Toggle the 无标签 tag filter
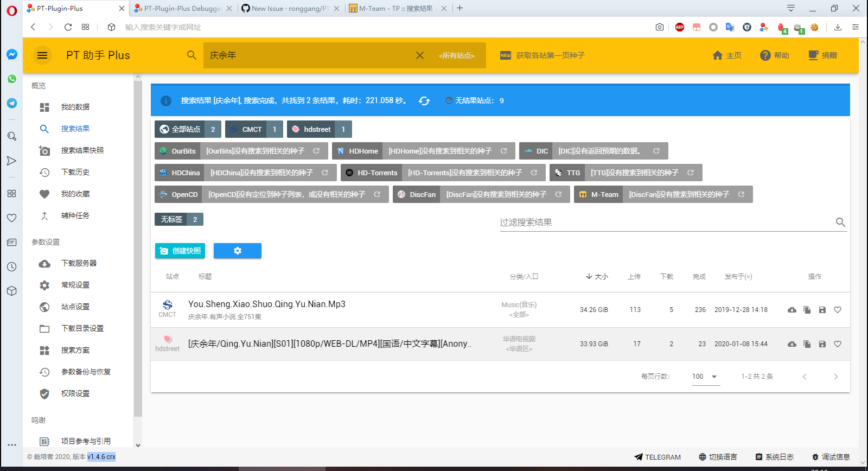This screenshot has height=471, width=868. (179, 219)
